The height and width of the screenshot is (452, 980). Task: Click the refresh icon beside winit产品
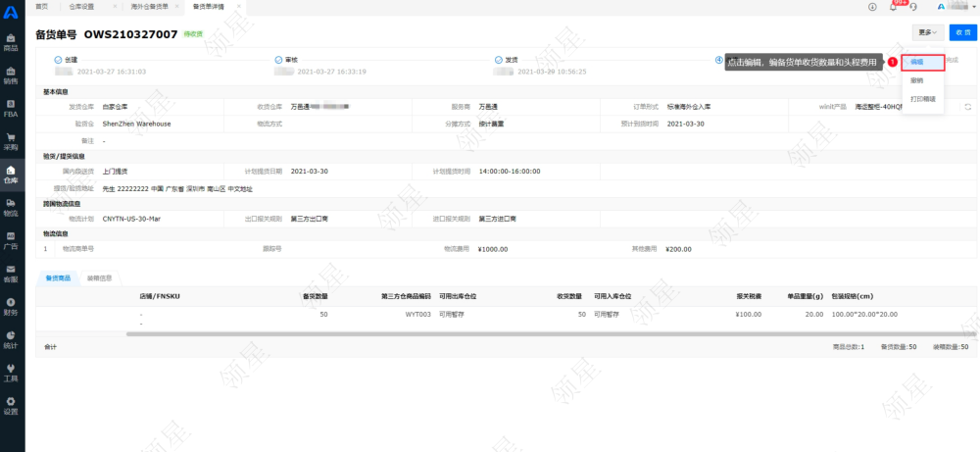click(967, 107)
